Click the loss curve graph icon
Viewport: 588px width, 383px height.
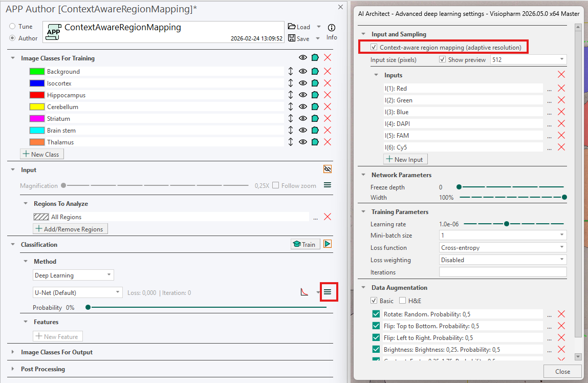pos(304,292)
